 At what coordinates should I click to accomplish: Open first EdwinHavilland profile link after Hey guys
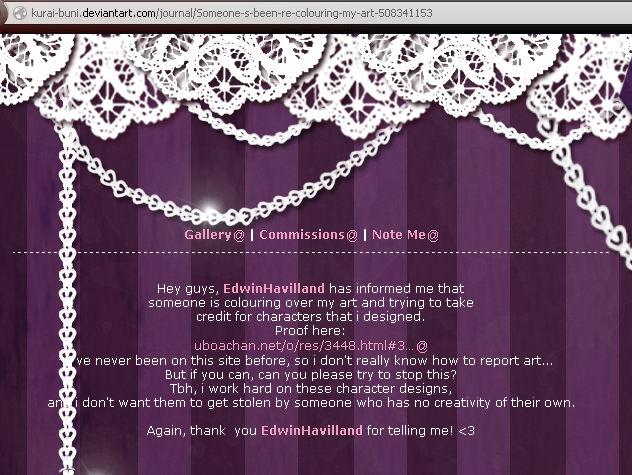274,289
